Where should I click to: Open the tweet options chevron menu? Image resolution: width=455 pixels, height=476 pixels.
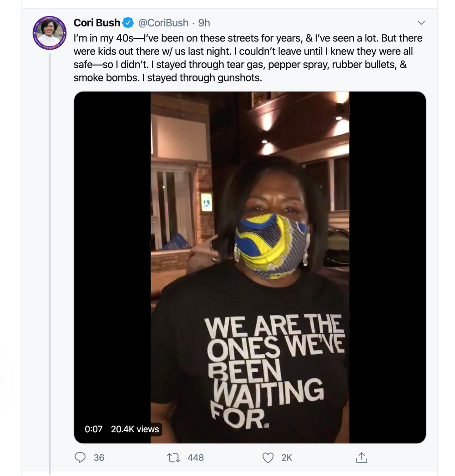point(421,23)
